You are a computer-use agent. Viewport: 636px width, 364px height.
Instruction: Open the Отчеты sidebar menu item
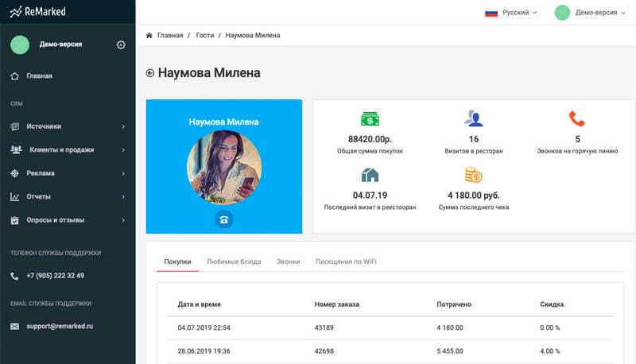(38, 196)
